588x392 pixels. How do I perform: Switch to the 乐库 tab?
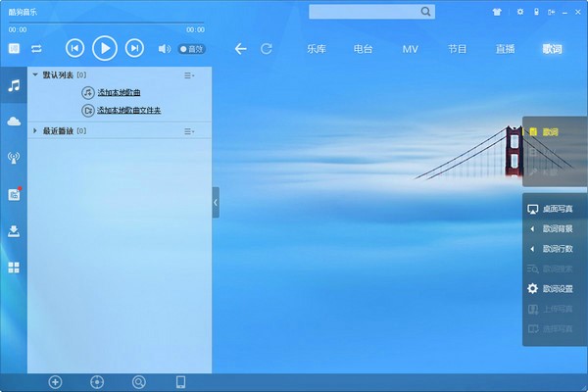317,49
